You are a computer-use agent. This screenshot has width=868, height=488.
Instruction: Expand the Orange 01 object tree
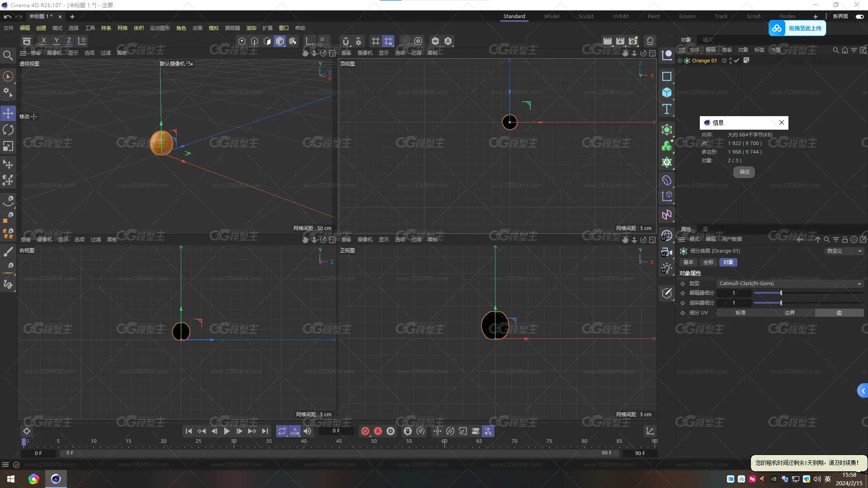pyautogui.click(x=679, y=61)
